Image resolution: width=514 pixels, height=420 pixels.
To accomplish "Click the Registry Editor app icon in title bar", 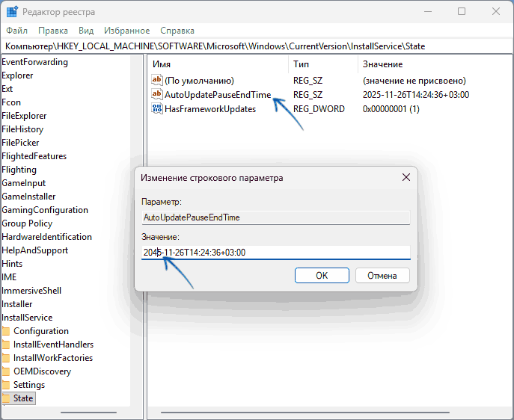I will pos(12,12).
